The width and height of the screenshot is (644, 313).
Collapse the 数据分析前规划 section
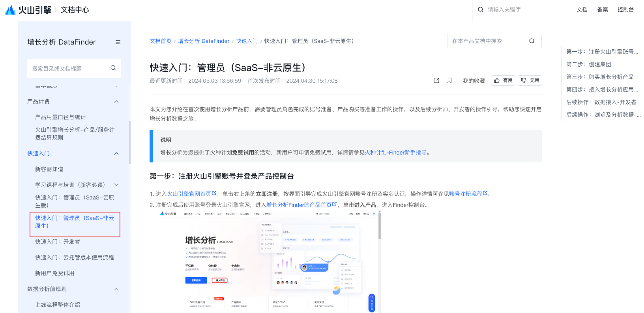116,289
